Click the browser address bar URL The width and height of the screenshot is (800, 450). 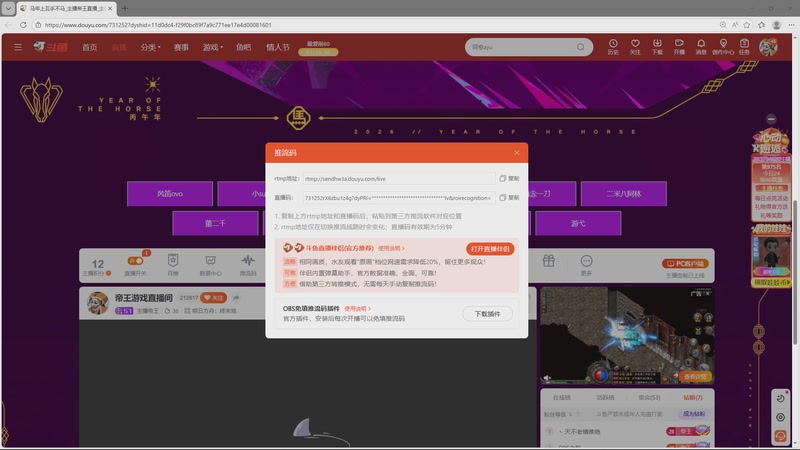[x=158, y=24]
